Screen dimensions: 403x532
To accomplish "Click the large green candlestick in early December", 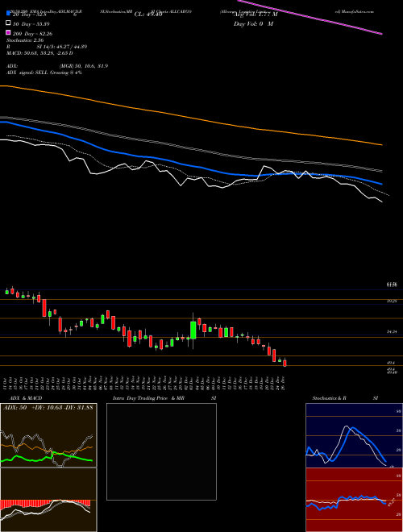I will (x=193, y=330).
